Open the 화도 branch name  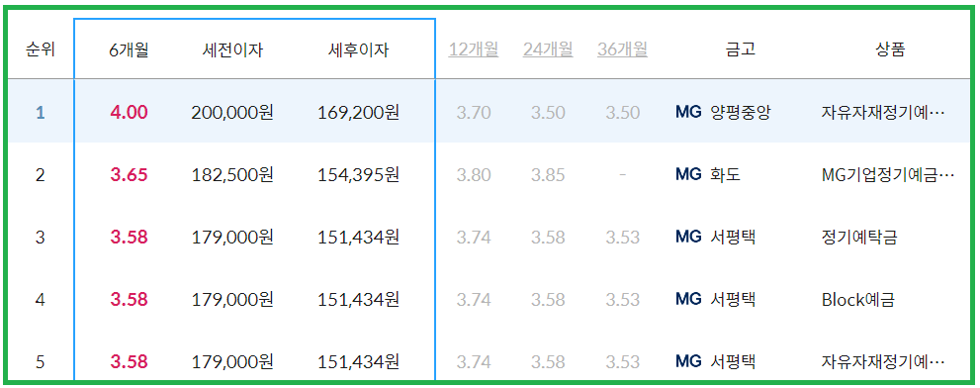726,175
